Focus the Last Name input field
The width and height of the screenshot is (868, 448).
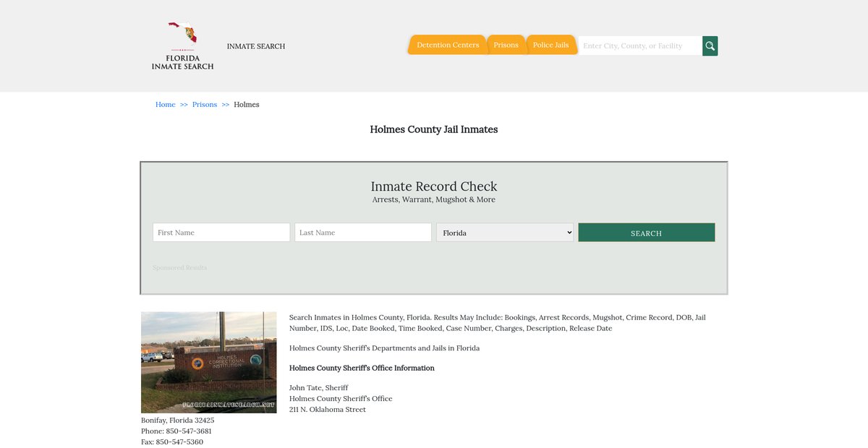[363, 232]
